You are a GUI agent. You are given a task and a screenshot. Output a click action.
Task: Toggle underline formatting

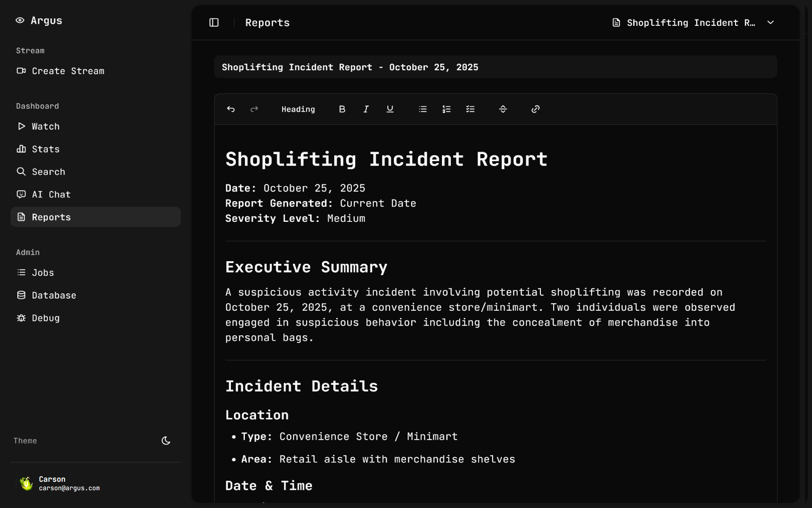(390, 109)
